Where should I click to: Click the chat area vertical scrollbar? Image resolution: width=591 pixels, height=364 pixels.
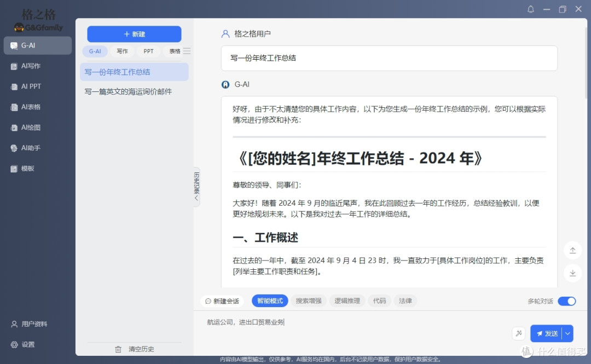(x=586, y=62)
